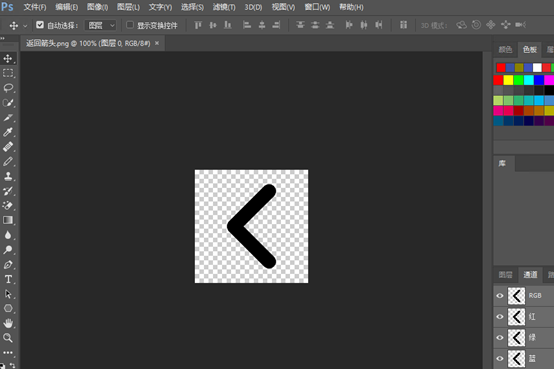
Task: Switch to the 通道 panel tab
Action: click(530, 275)
